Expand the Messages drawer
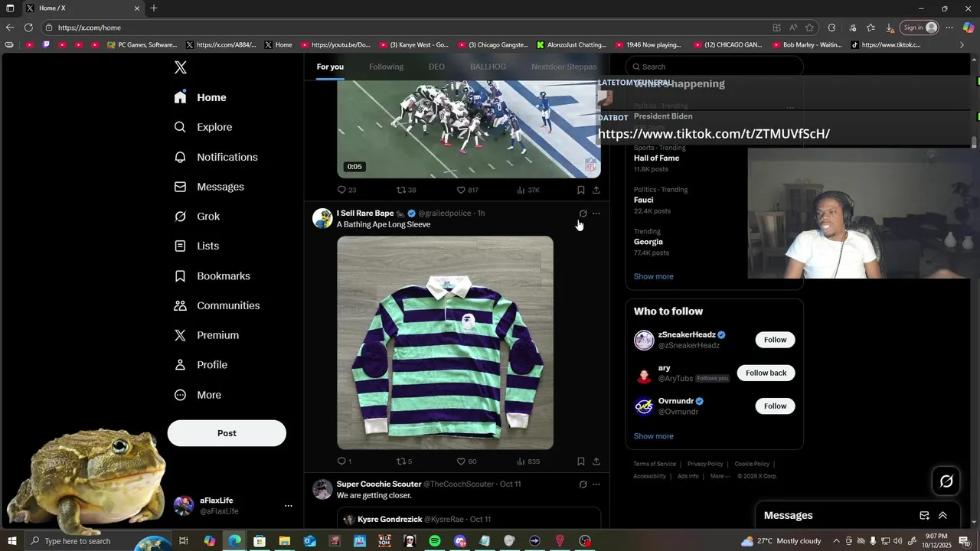 coord(942,516)
